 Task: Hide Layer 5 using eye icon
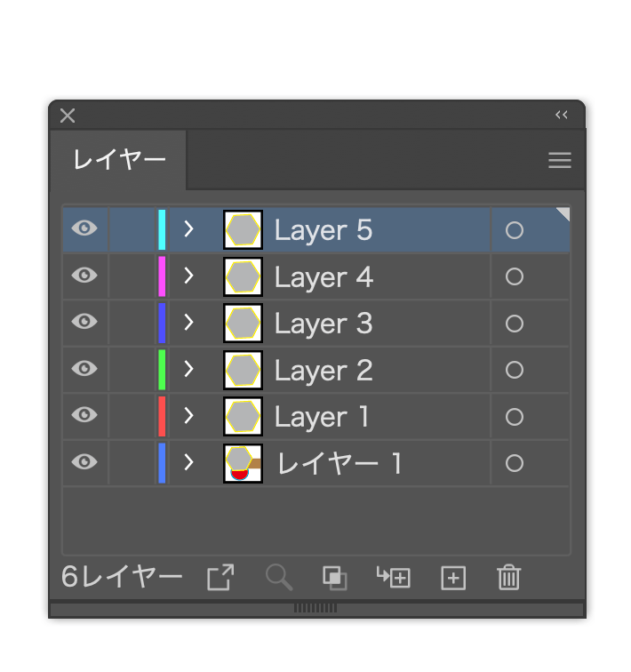[84, 229]
